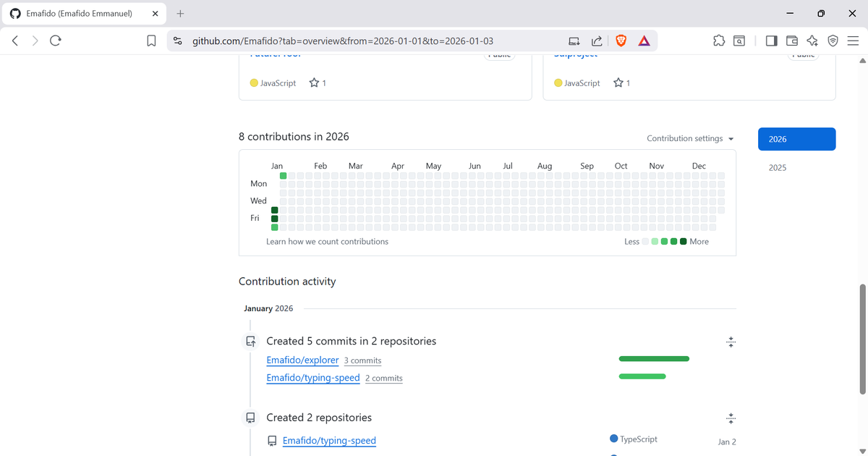Open the Emafido/explorer repository link
Image resolution: width=868 pixels, height=456 pixels.
[302, 360]
